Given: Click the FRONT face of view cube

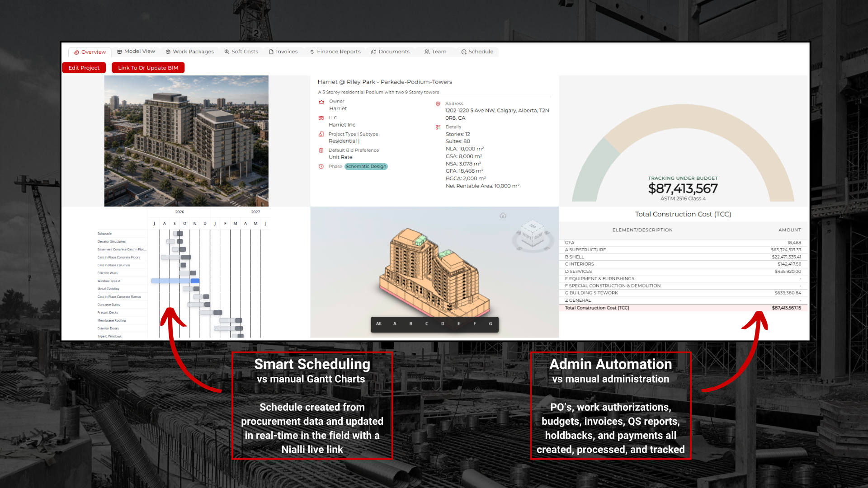Looking at the screenshot, I should click(527, 236).
